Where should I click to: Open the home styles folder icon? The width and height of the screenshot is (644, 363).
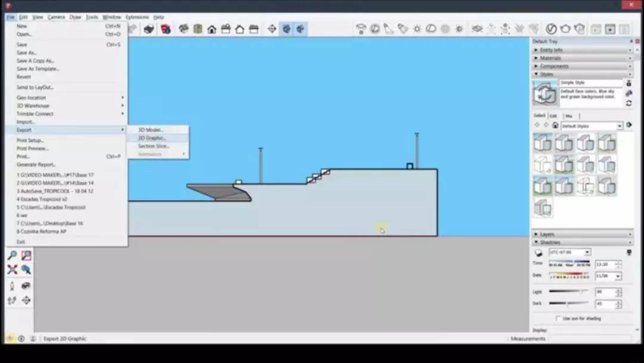[x=555, y=125]
